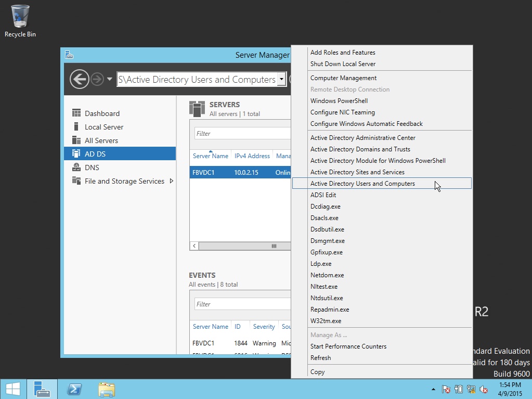Sort by Server Name column in Servers

[211, 156]
